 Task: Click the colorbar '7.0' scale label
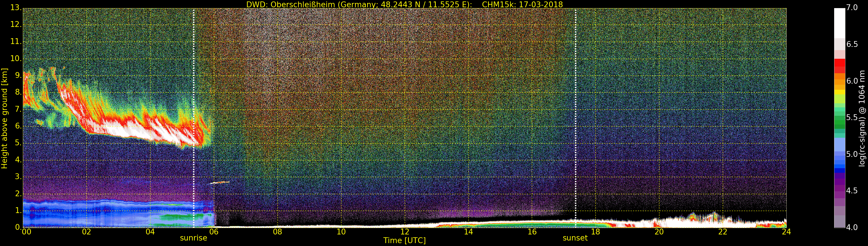[x=852, y=8]
